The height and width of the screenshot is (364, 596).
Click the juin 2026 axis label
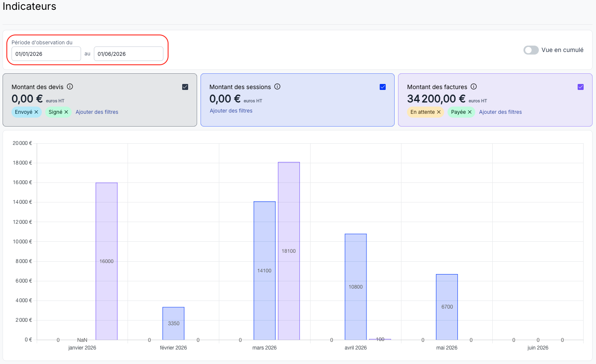pos(538,348)
